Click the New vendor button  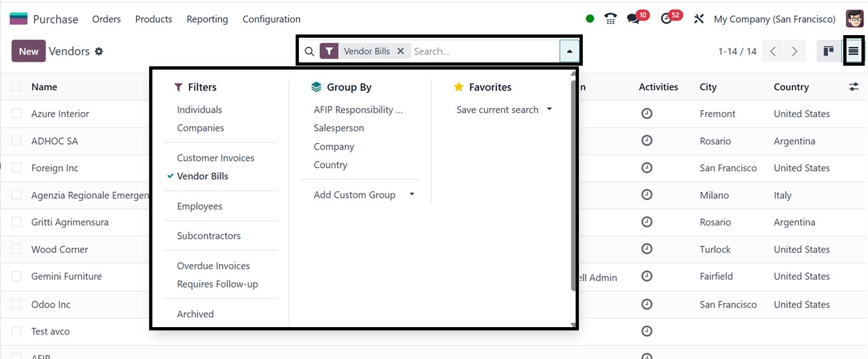(x=29, y=51)
